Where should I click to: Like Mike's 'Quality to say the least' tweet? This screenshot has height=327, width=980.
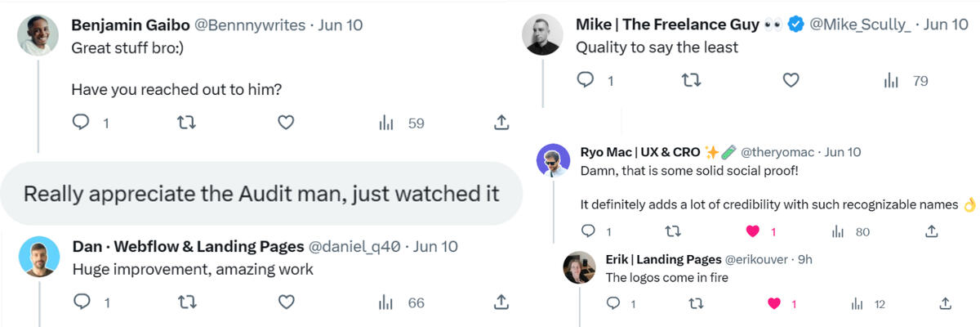tap(790, 80)
